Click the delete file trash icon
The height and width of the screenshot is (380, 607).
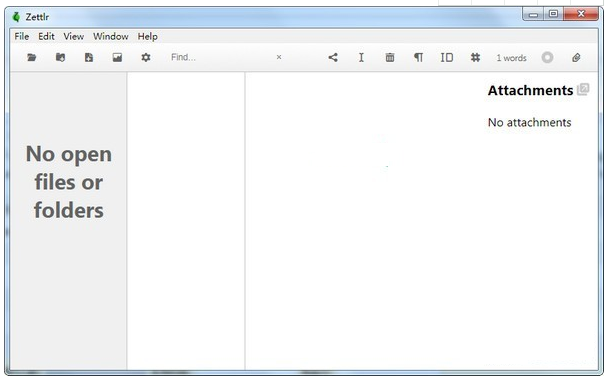[x=390, y=58]
